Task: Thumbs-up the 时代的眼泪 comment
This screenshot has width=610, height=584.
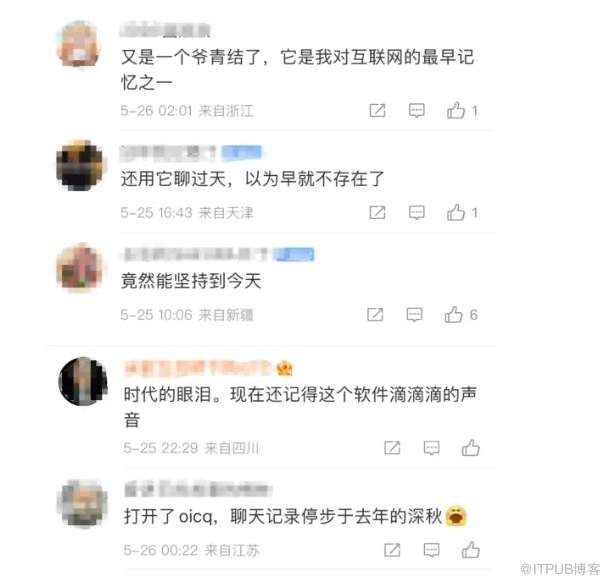Action: pos(471,448)
